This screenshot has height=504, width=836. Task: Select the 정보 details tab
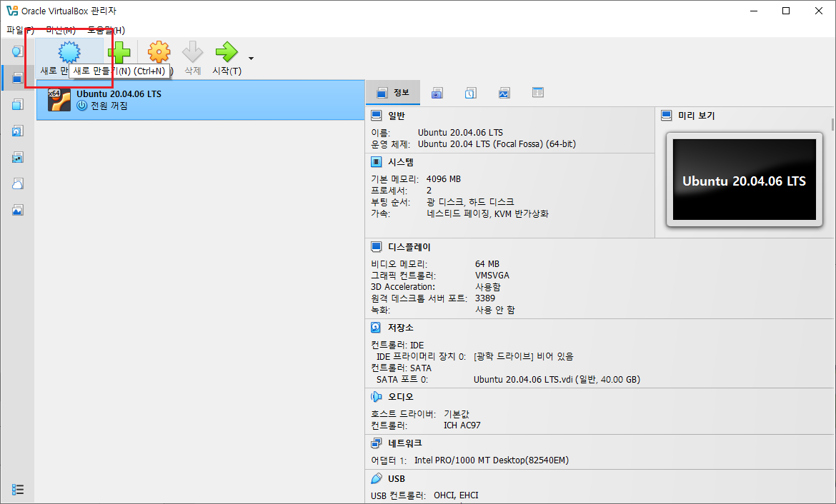click(393, 93)
